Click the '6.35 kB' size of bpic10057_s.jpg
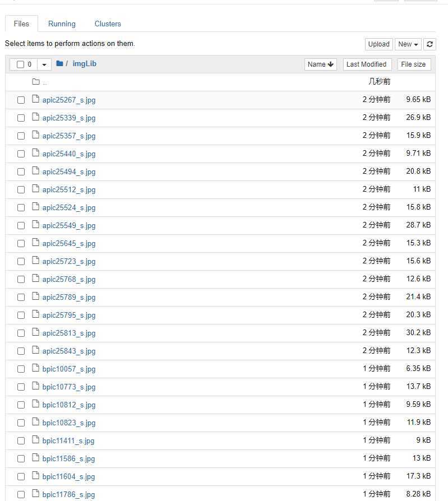The height and width of the screenshot is (501, 448). click(418, 368)
